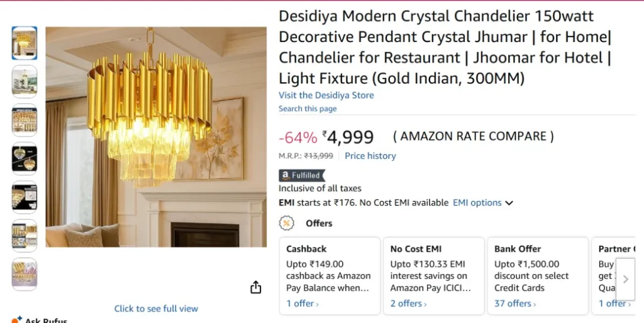Click the orange Offers percent icon
644x323 pixels.
point(286,223)
